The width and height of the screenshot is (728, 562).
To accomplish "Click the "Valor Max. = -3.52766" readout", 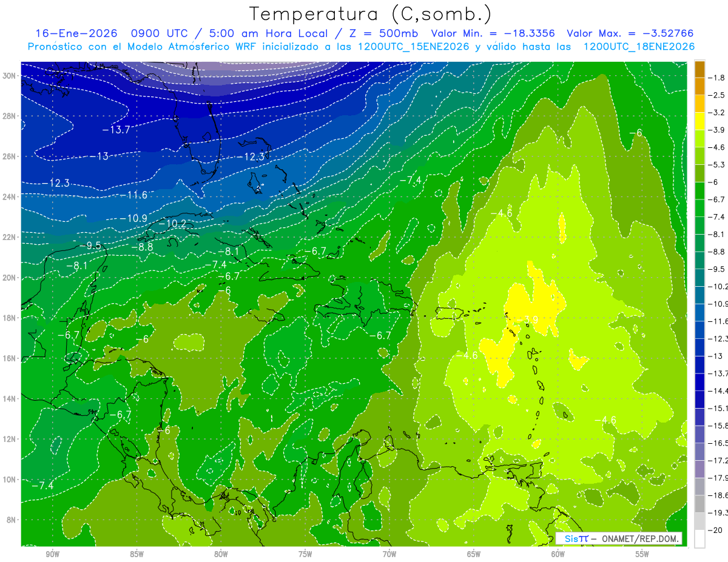I will 630,33.
